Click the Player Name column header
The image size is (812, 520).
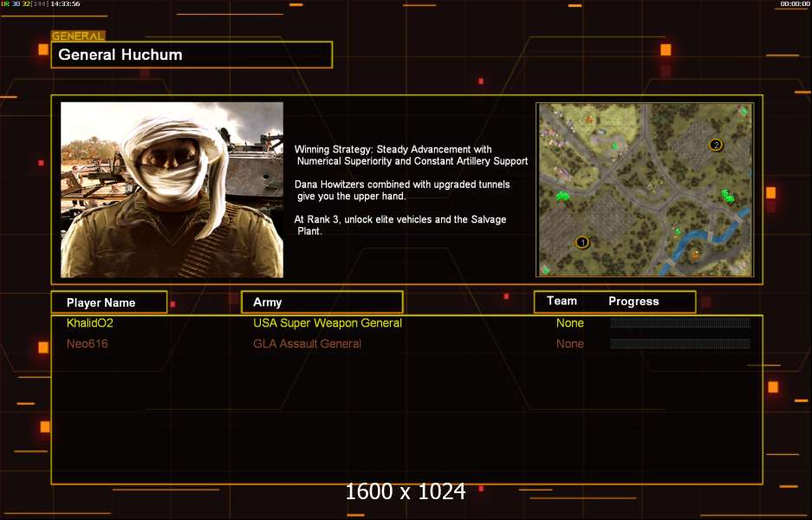point(109,302)
